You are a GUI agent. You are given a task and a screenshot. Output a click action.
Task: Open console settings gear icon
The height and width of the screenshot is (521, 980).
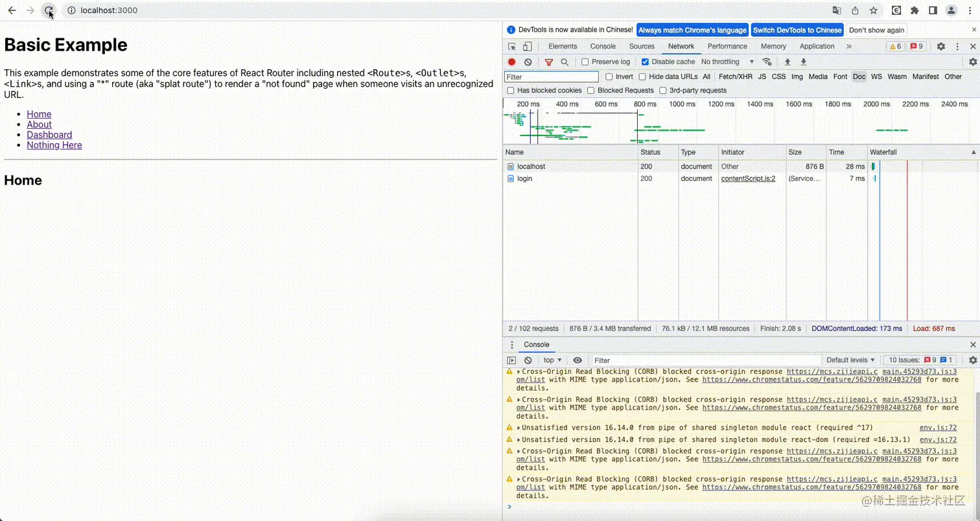point(973,360)
